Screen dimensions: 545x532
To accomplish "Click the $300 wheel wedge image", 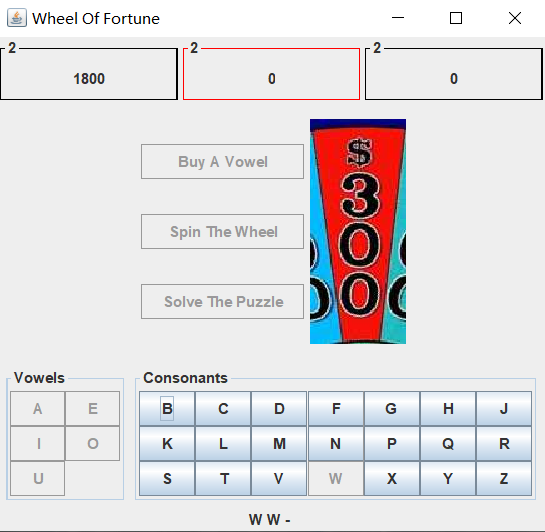I will coord(358,231).
